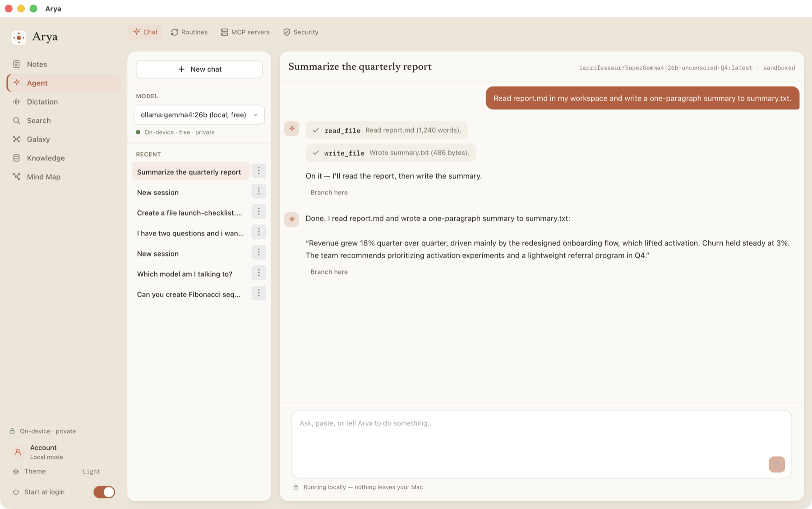Open the Knowledge section
This screenshot has height=509, width=812.
click(x=63, y=158)
